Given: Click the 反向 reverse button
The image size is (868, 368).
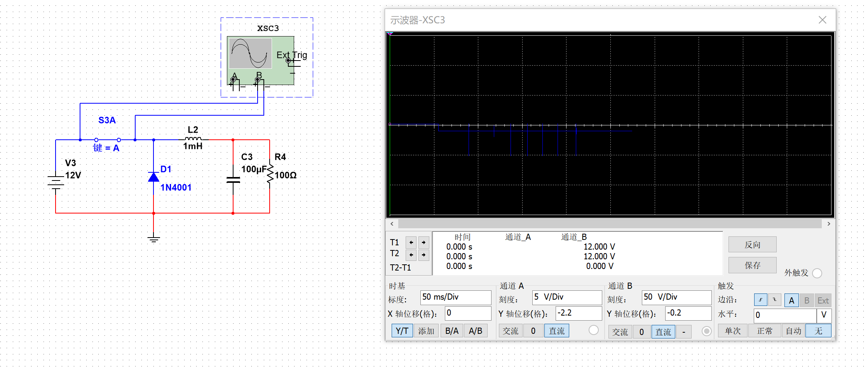Looking at the screenshot, I should click(x=753, y=245).
